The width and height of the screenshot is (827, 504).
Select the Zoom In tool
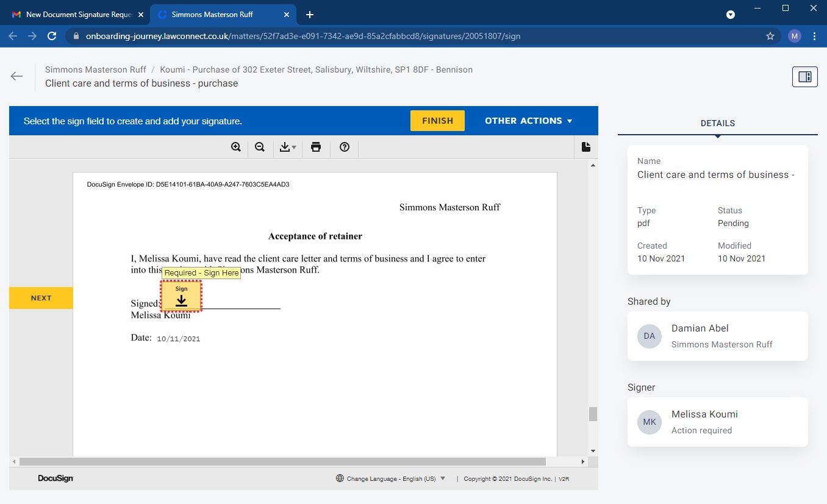[x=236, y=147]
